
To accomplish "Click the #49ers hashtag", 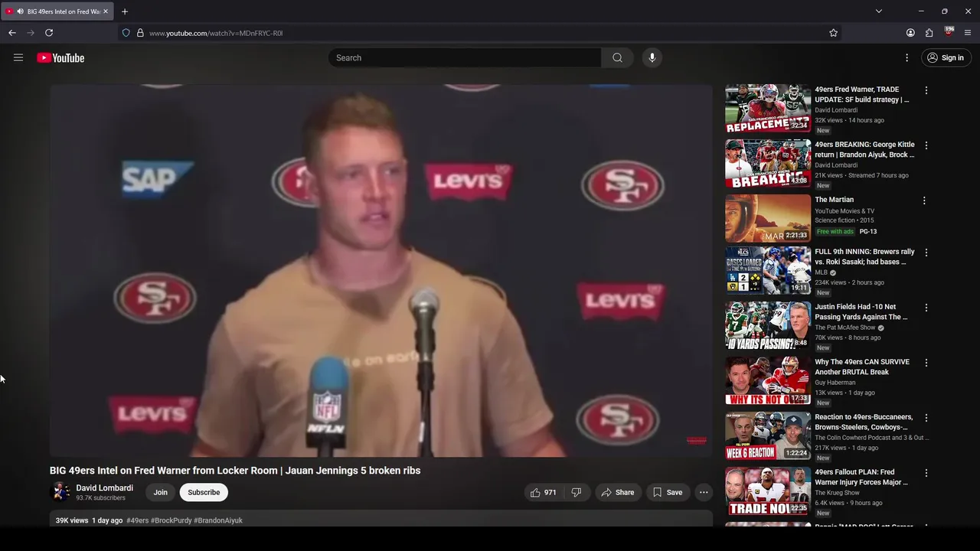I will [x=138, y=520].
